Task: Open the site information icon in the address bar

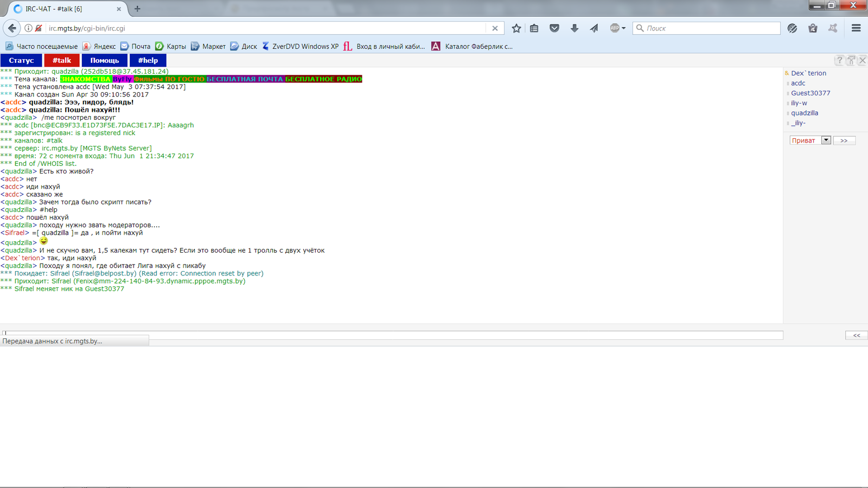Action: click(x=28, y=28)
